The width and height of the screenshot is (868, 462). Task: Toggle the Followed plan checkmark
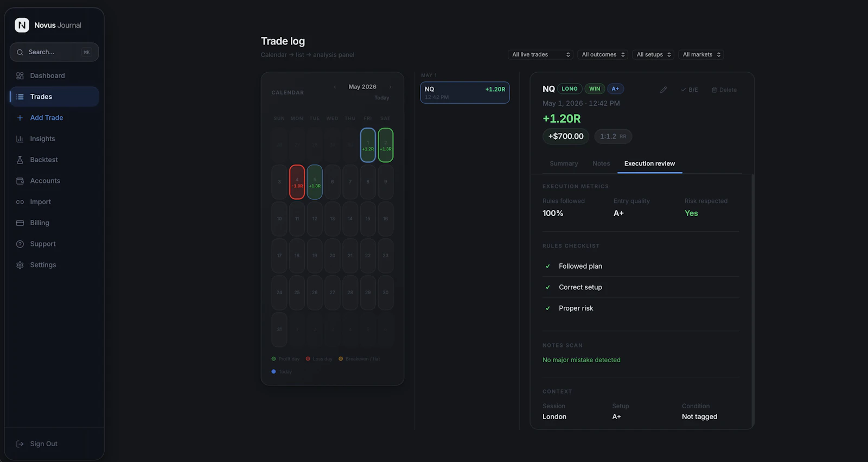click(x=547, y=266)
